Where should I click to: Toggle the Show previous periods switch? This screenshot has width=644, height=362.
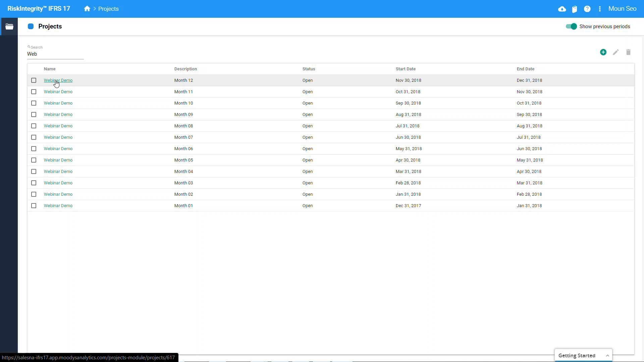571,26
